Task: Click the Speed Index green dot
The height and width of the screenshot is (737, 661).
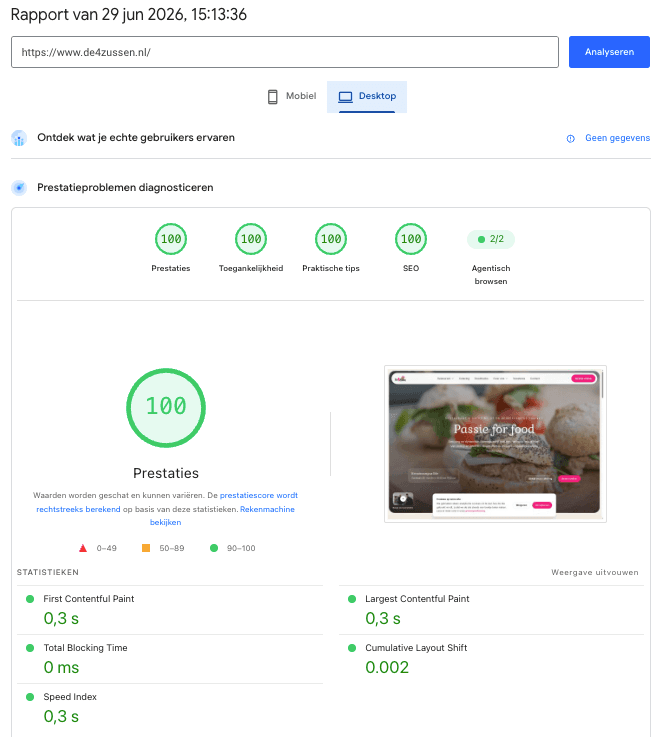Action: (30, 697)
